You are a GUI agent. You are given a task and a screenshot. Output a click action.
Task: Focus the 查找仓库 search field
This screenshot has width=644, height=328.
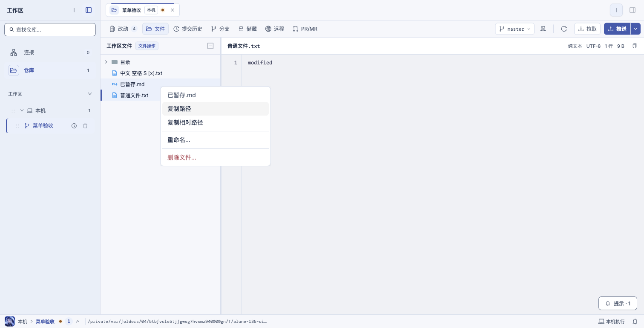point(50,29)
